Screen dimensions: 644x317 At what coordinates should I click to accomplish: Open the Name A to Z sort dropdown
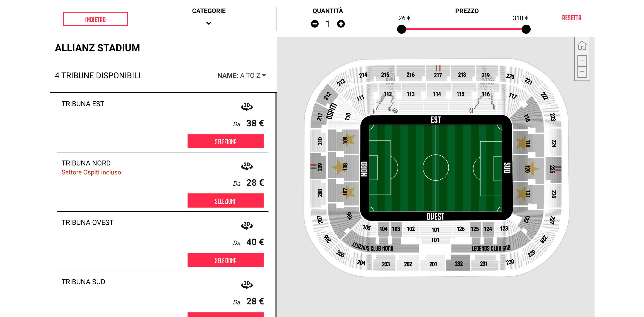pyautogui.click(x=241, y=76)
